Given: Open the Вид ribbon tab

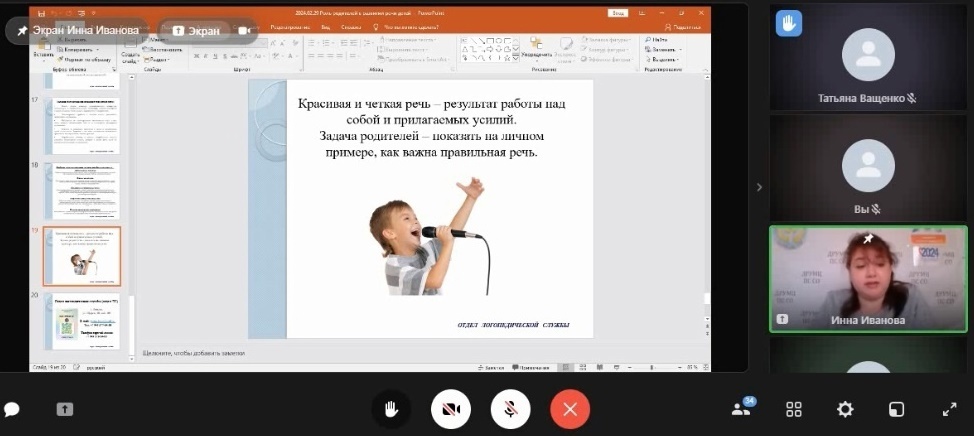Looking at the screenshot, I should 325,27.
